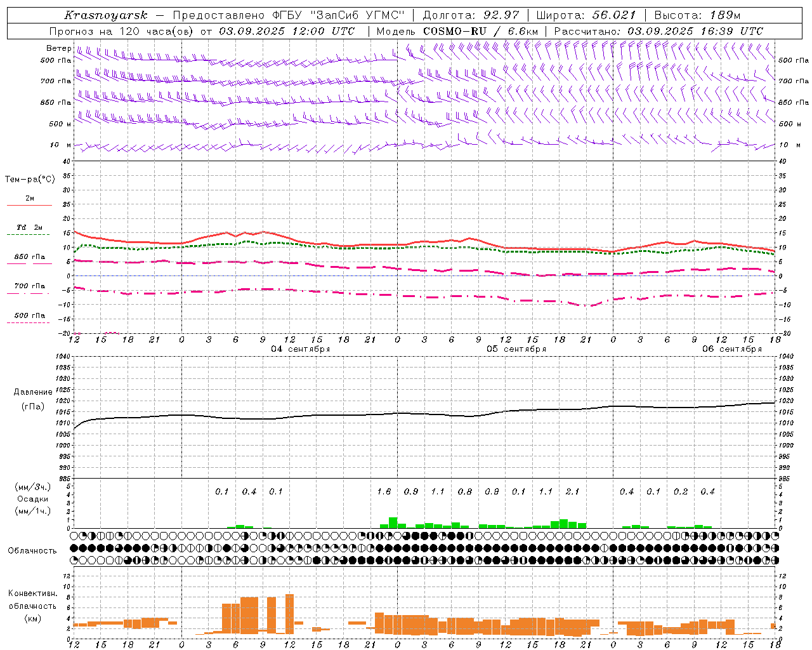This screenshot has width=812, height=650.
Task: Click the elevation value Высота: 189м
Action: 697,15
